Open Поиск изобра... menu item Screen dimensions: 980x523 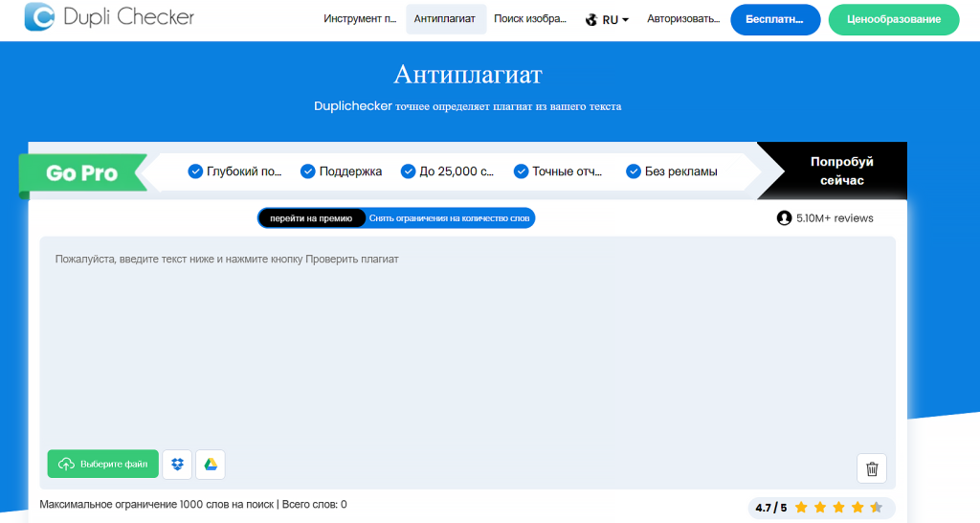coord(530,19)
